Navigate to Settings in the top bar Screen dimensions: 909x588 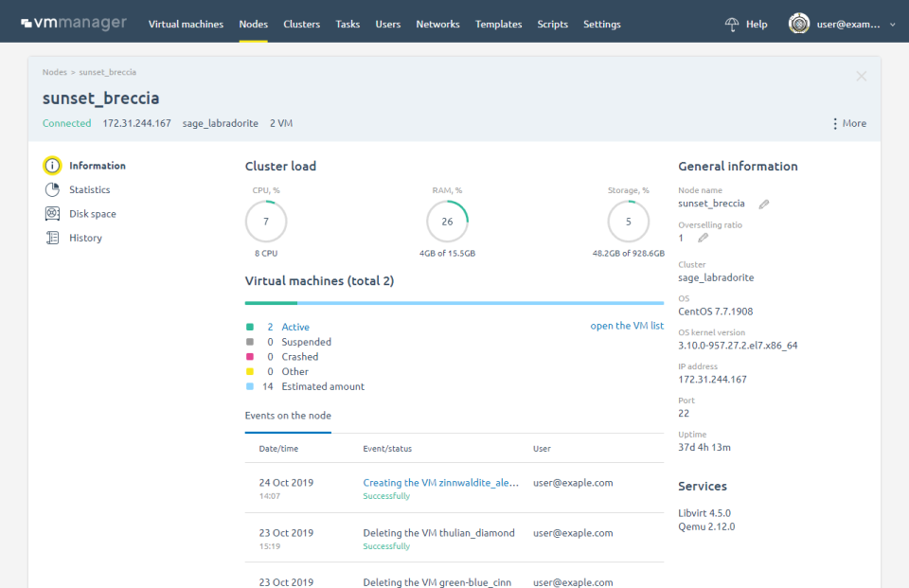pyautogui.click(x=601, y=25)
